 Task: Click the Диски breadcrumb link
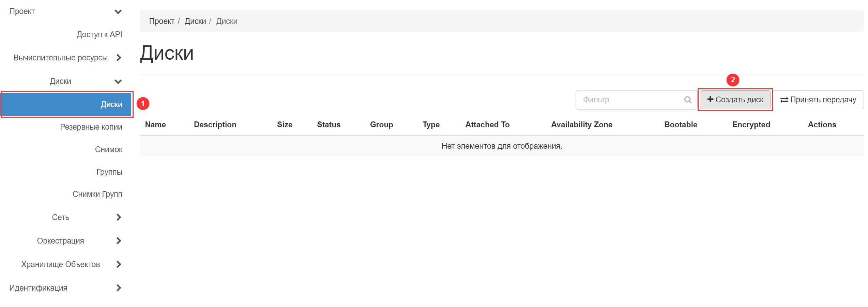point(195,21)
